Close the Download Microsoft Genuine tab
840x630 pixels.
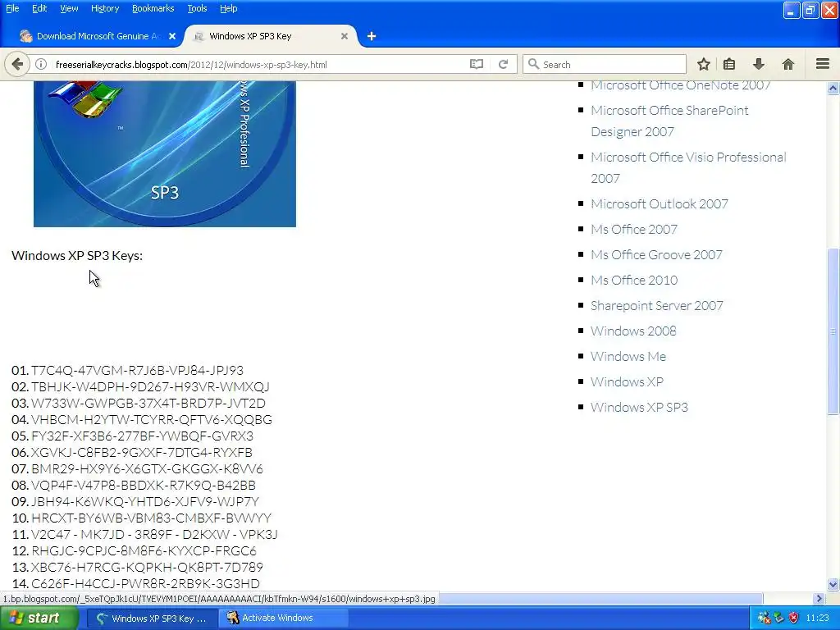point(172,36)
